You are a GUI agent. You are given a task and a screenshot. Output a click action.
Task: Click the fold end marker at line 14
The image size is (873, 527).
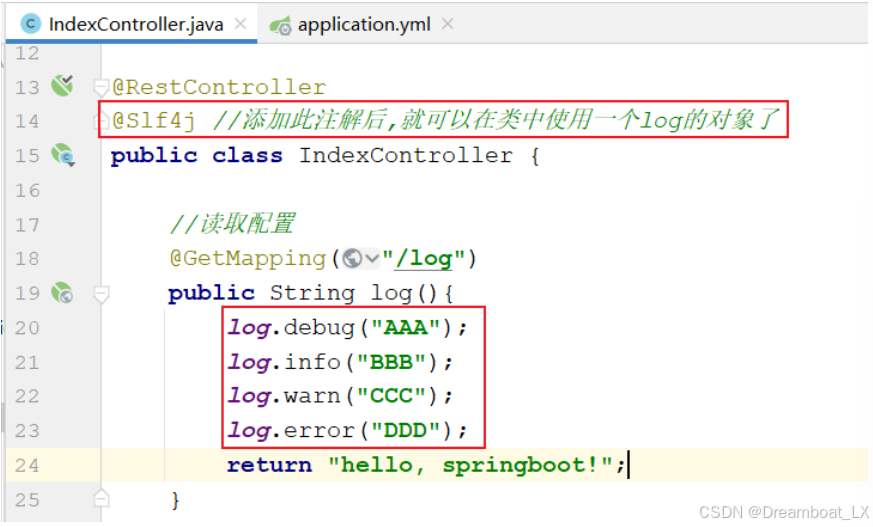[101, 120]
